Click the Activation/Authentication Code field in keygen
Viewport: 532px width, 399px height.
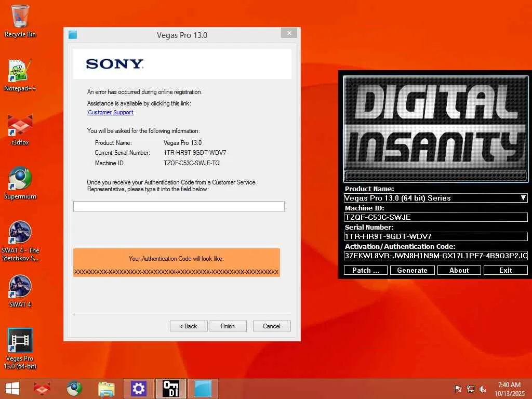[x=436, y=256]
